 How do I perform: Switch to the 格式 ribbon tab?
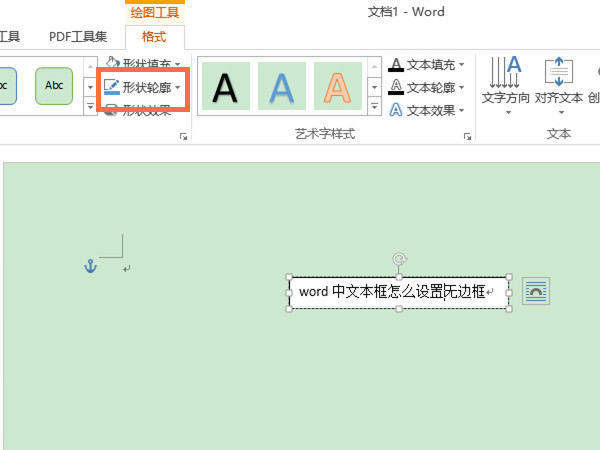click(154, 37)
